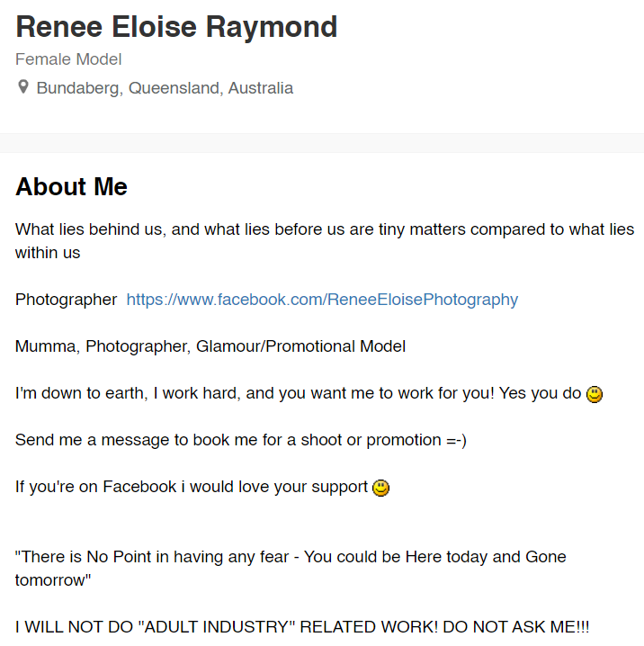Click the word 'Photographer' before the link
644x646 pixels.
pyautogui.click(x=66, y=300)
